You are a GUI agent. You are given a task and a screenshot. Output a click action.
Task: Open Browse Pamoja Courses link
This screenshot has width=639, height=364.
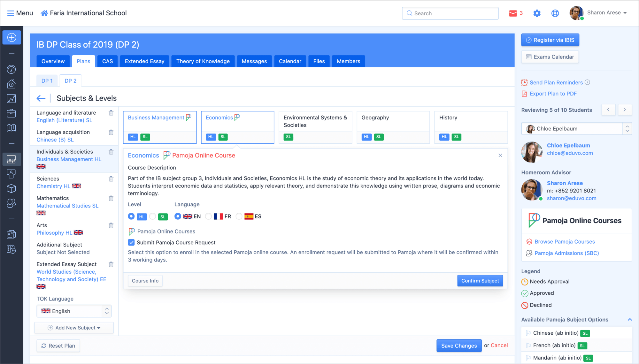565,242
